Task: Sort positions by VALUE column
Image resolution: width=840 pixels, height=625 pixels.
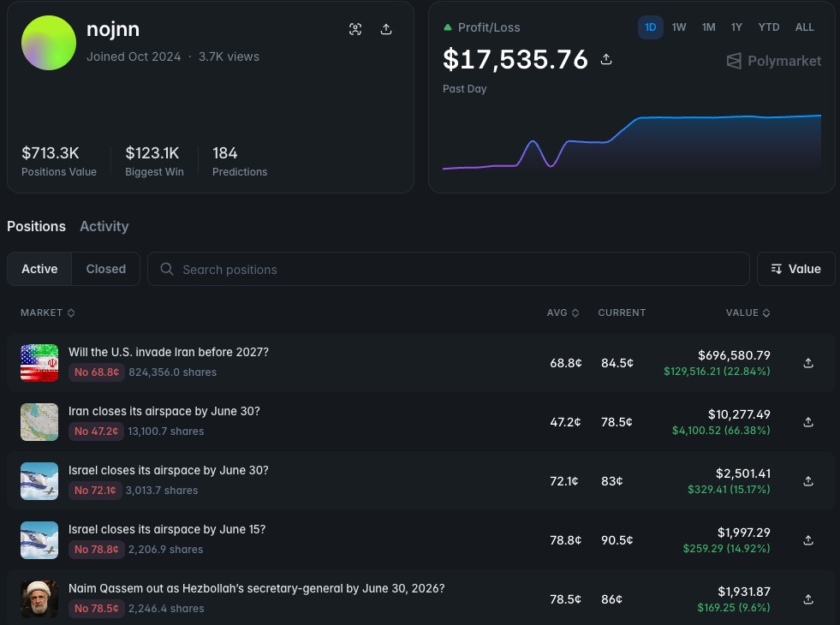Action: click(x=748, y=312)
